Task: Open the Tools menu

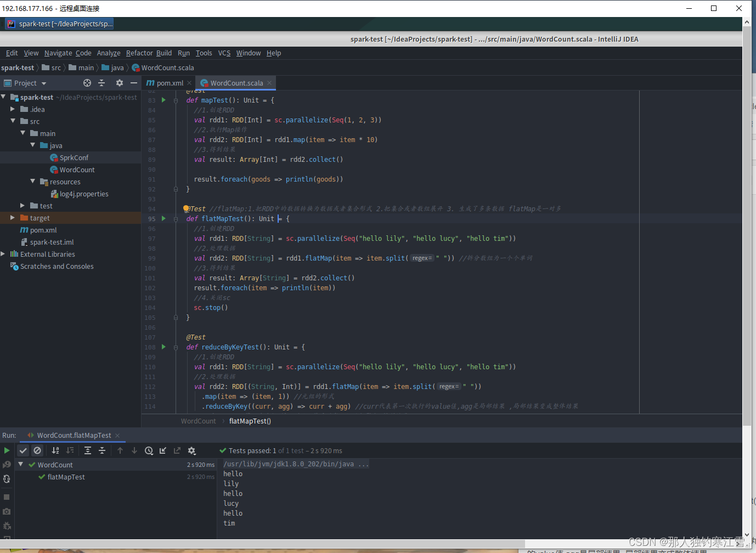Action: pyautogui.click(x=204, y=53)
